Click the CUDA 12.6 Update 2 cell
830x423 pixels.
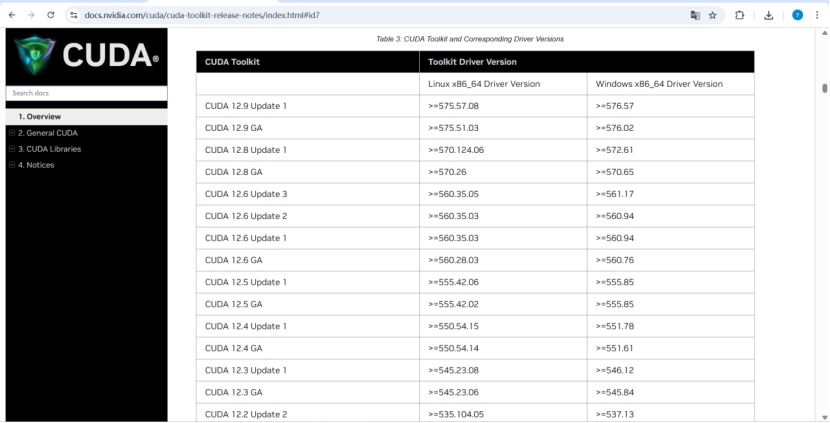pyautogui.click(x=308, y=216)
